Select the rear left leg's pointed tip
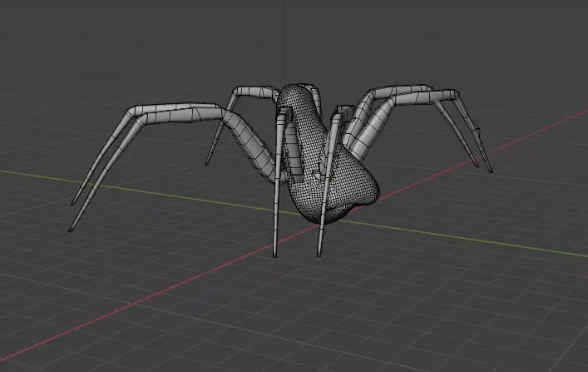 pos(206,162)
